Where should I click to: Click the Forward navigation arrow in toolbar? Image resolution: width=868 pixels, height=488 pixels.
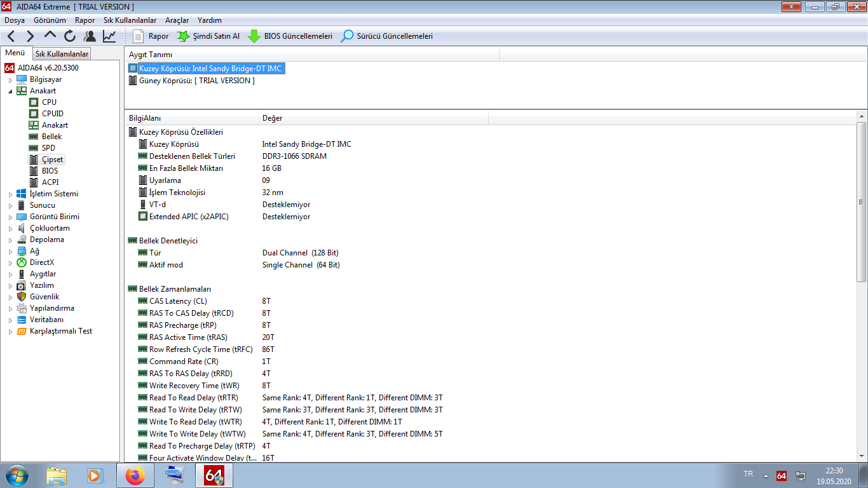coord(31,36)
